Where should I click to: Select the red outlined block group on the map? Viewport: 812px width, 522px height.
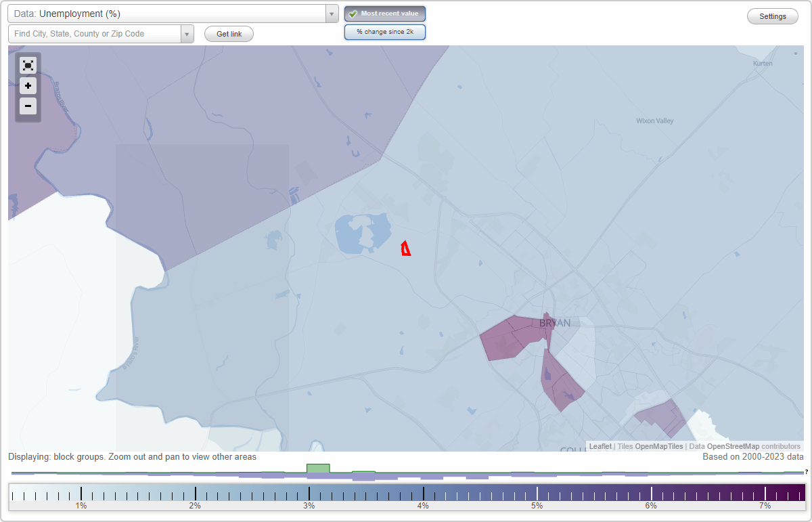click(405, 249)
